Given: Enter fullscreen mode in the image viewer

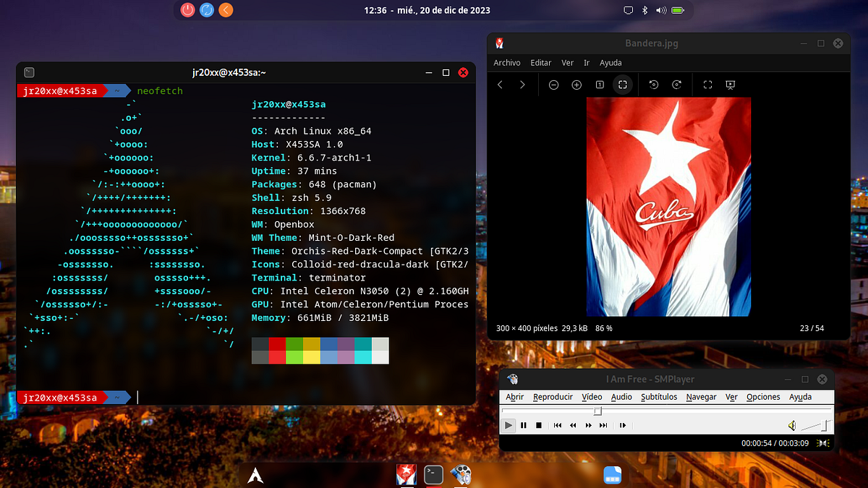Looking at the screenshot, I should (707, 85).
